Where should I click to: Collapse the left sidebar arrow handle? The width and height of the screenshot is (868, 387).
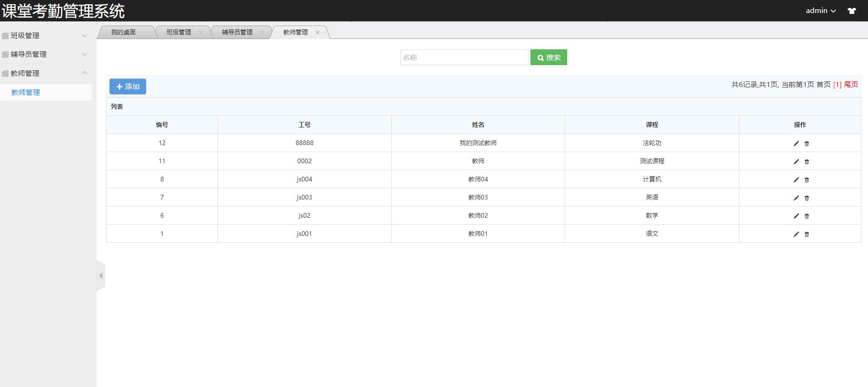click(101, 275)
